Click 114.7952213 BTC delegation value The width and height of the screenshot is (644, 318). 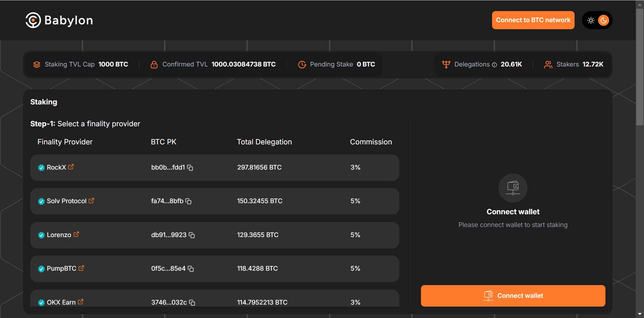click(x=262, y=302)
